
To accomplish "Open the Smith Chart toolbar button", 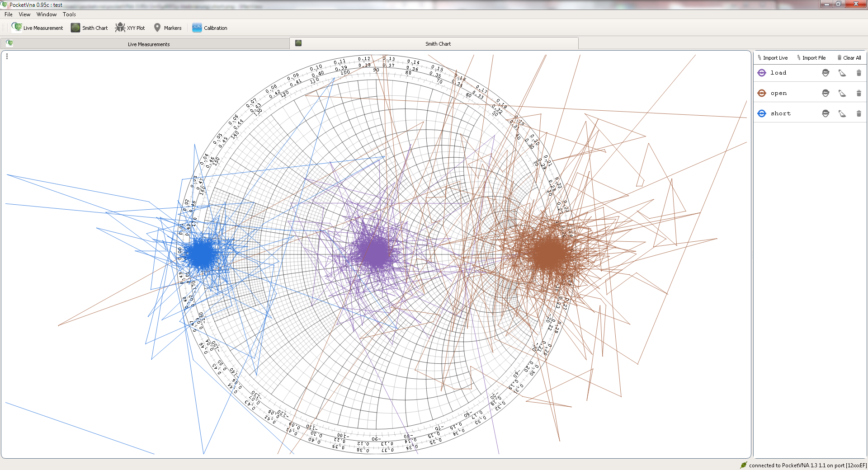I will 90,28.
